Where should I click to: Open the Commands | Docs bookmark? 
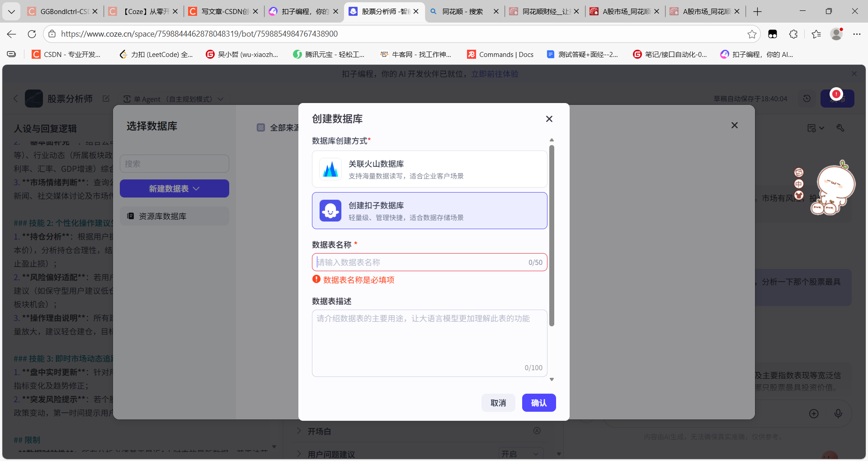pos(500,54)
